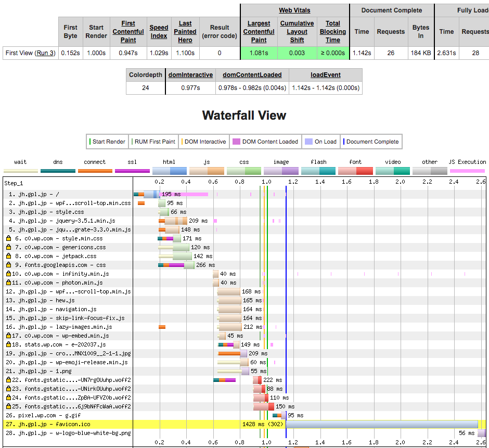This screenshot has width=489, height=448.
Task: Click the loadEvent column header link
Action: (325, 75)
